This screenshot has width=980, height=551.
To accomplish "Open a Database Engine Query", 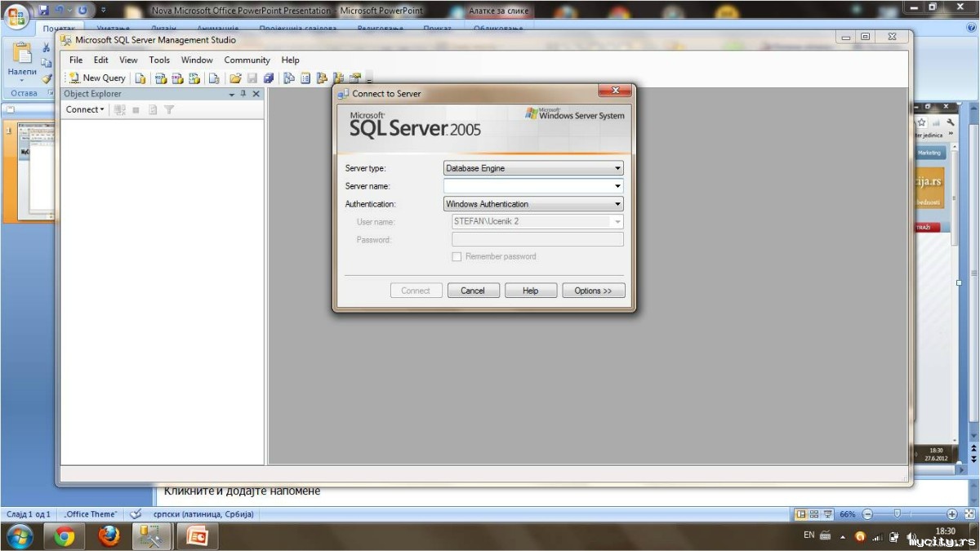I will [140, 78].
